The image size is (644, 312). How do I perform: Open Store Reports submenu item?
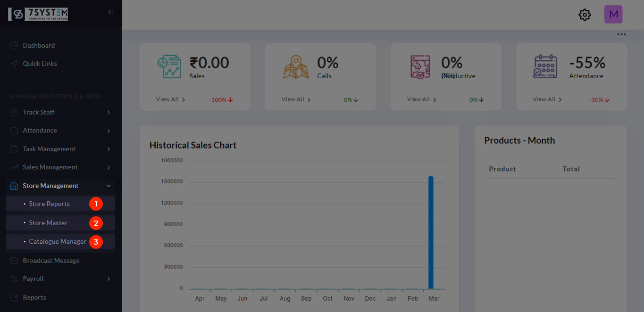click(x=49, y=204)
